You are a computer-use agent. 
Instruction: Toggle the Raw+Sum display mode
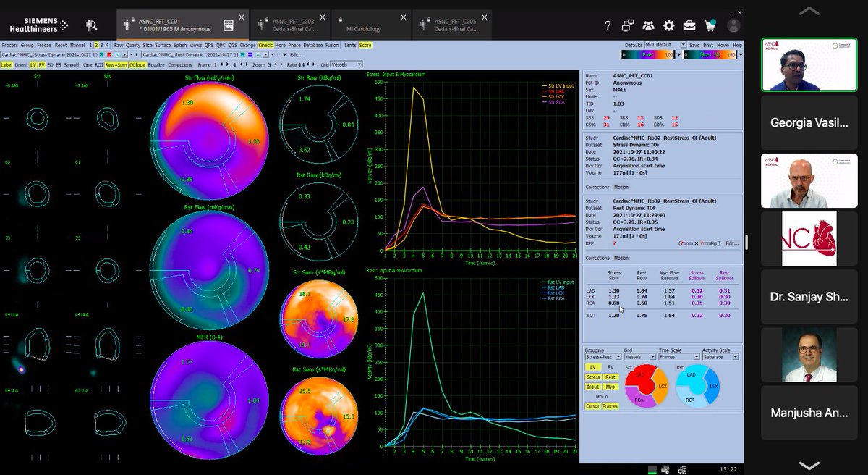click(114, 64)
